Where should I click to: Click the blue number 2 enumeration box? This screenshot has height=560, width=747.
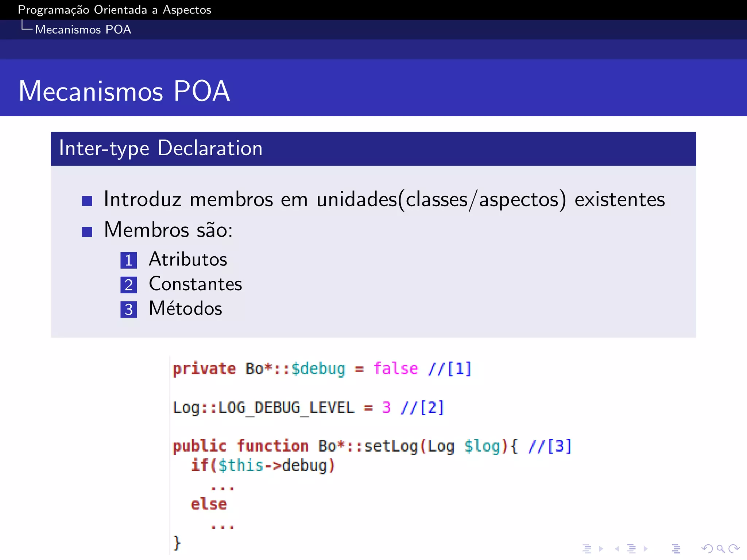tap(129, 285)
